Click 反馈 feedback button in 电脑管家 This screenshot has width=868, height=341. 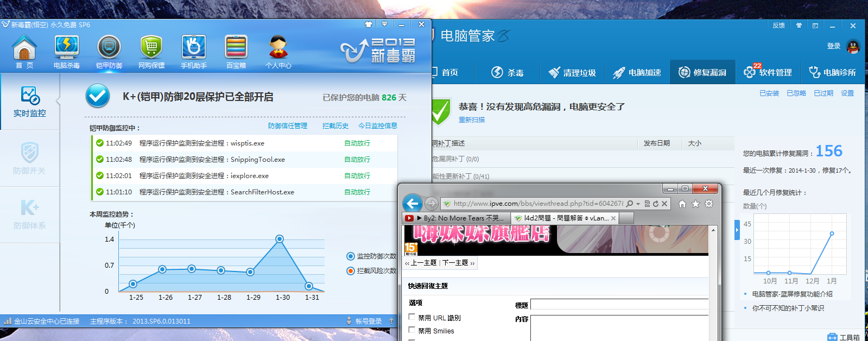[779, 26]
